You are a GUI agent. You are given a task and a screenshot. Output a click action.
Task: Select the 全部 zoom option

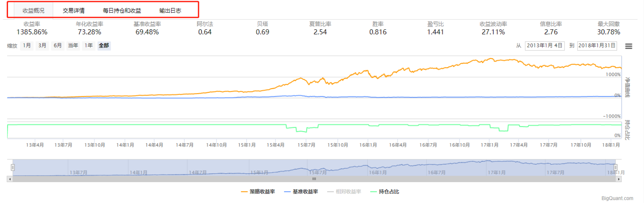(104, 46)
